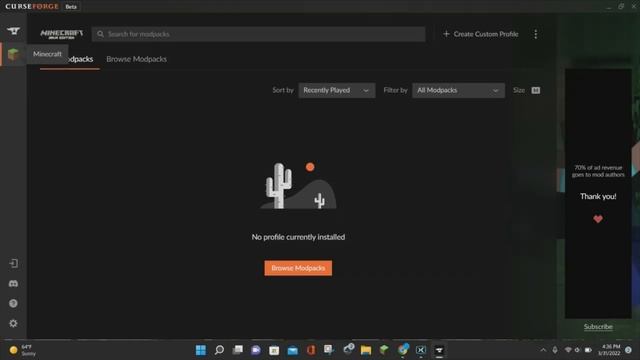This screenshot has height=360, width=640.
Task: Click the magnifier icon in the search bar
Action: point(100,34)
